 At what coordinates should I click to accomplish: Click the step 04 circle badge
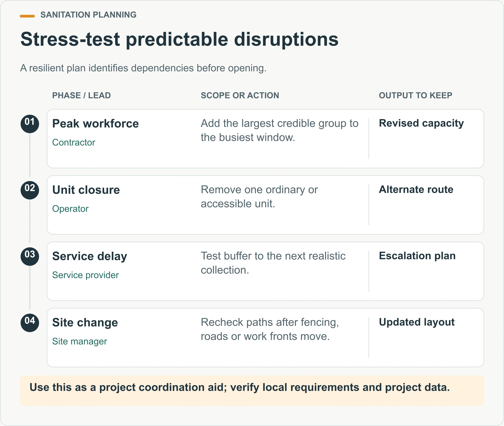click(x=30, y=323)
